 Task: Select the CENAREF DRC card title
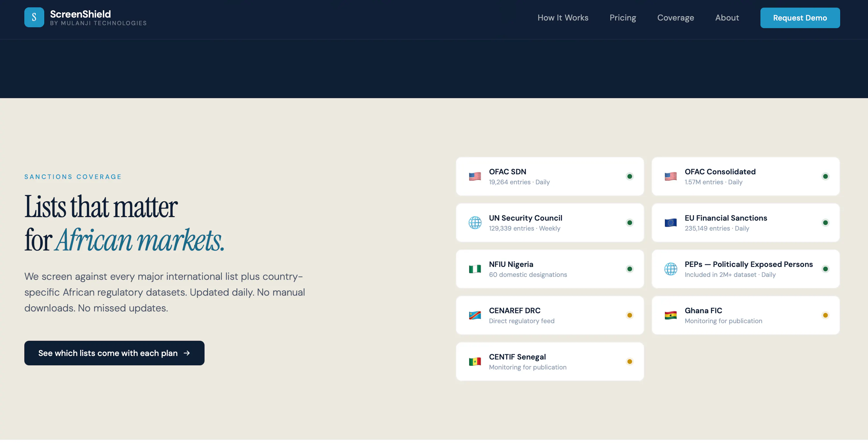pyautogui.click(x=515, y=311)
